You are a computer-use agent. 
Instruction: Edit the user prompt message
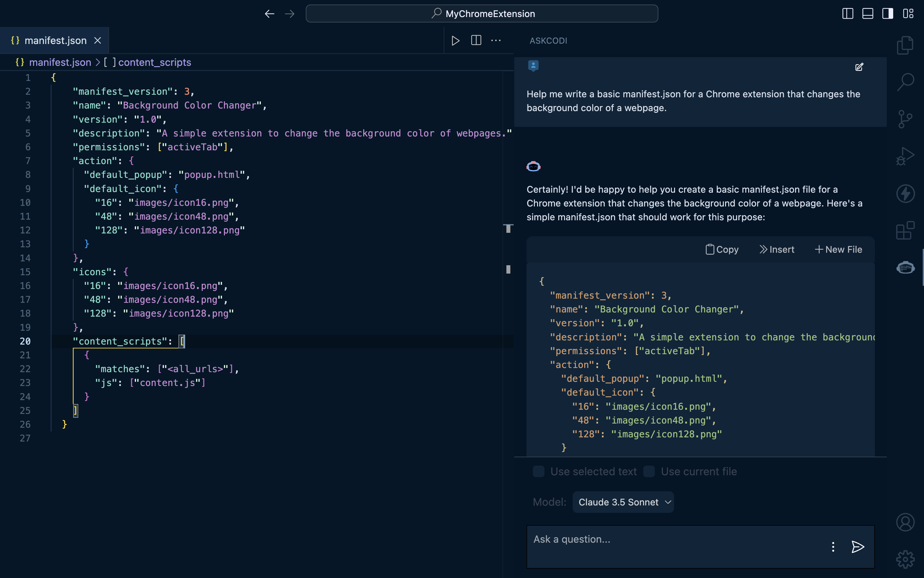pos(859,67)
